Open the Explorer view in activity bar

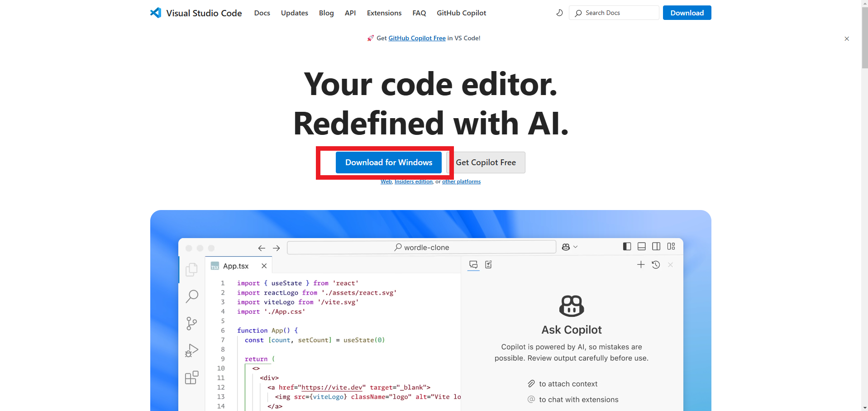tap(192, 269)
